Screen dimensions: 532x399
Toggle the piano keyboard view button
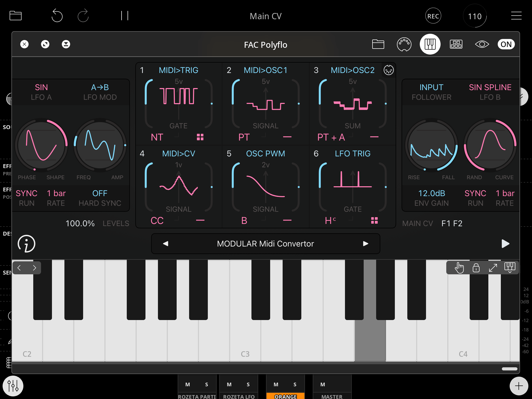[x=430, y=44]
